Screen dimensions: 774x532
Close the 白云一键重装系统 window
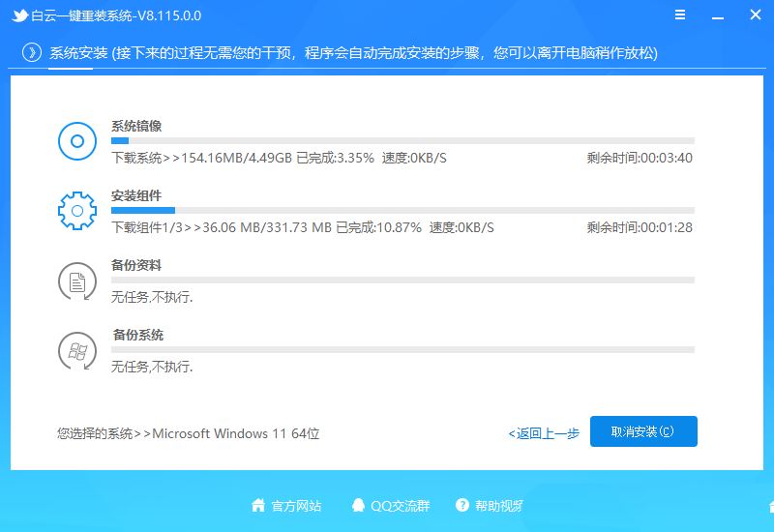point(756,15)
